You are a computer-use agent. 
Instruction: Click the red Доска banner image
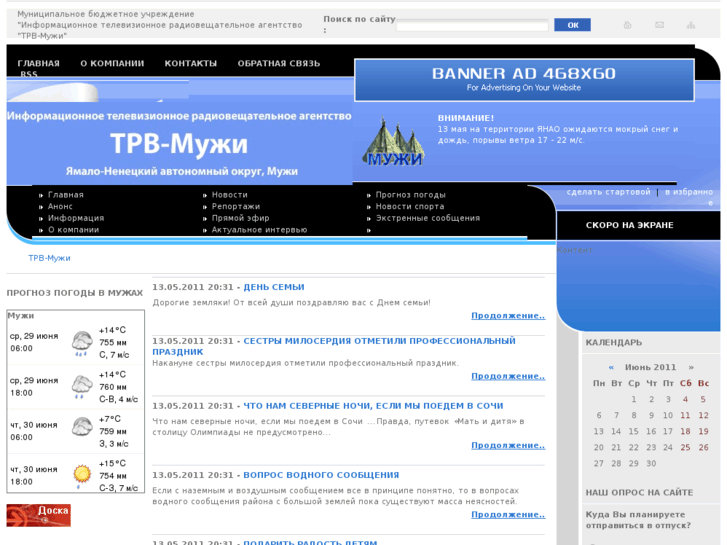pyautogui.click(x=38, y=515)
